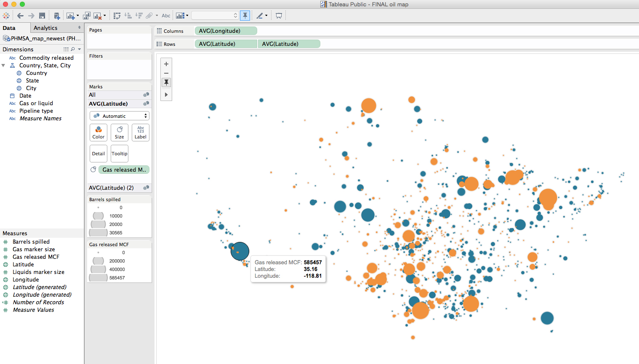Click the undo back arrow
639x364 pixels.
coord(20,16)
